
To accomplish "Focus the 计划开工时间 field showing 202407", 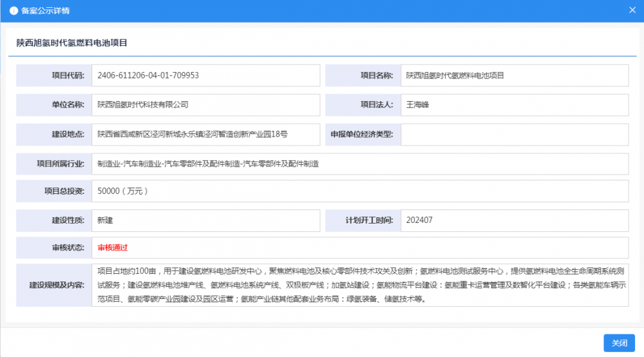I will click(514, 220).
